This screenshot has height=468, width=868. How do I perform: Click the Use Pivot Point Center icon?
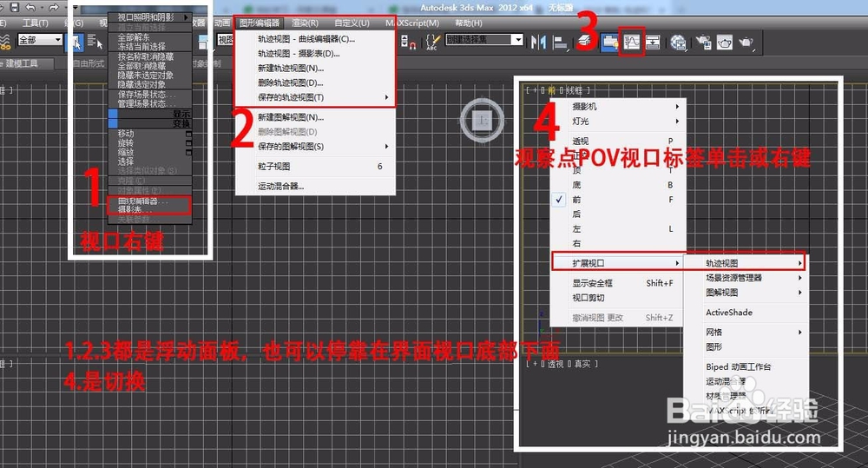point(202,42)
